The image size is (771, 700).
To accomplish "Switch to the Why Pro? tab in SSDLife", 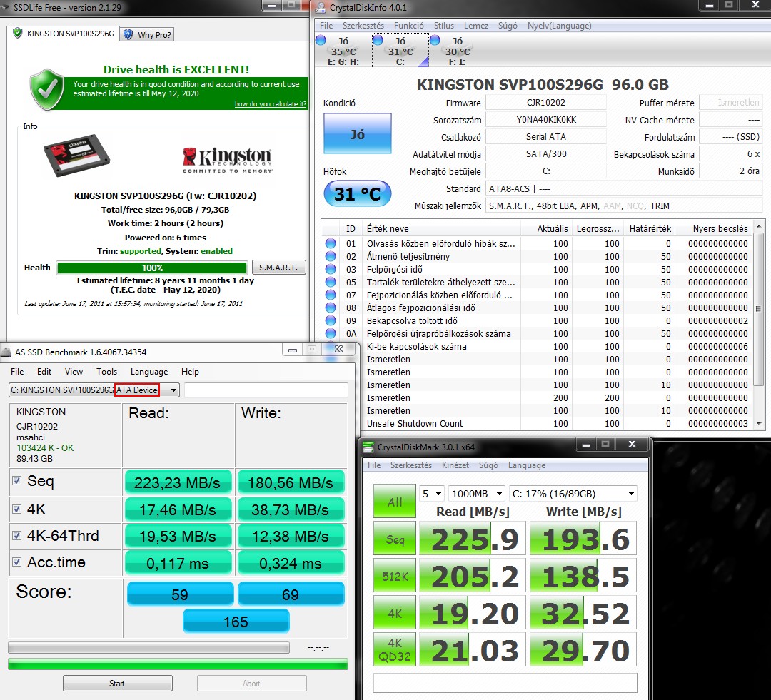I will pos(148,34).
